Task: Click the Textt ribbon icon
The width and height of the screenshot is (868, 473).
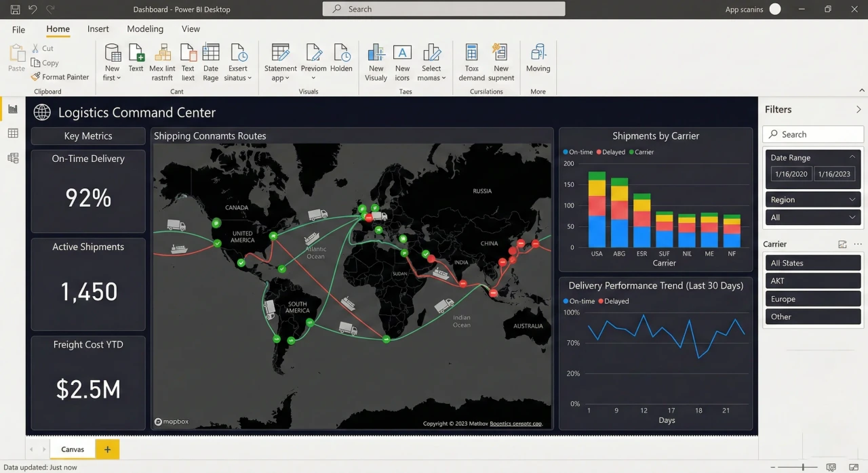Action: [x=136, y=53]
